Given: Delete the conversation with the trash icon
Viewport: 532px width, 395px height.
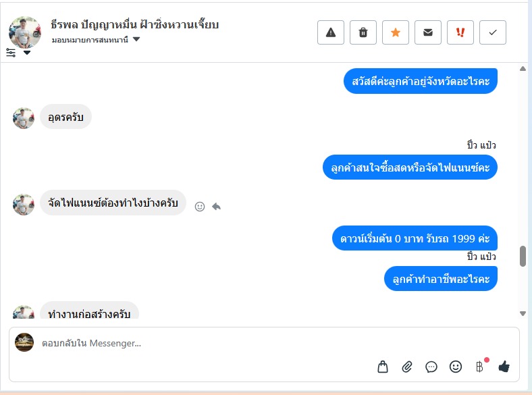Looking at the screenshot, I should click(x=363, y=32).
